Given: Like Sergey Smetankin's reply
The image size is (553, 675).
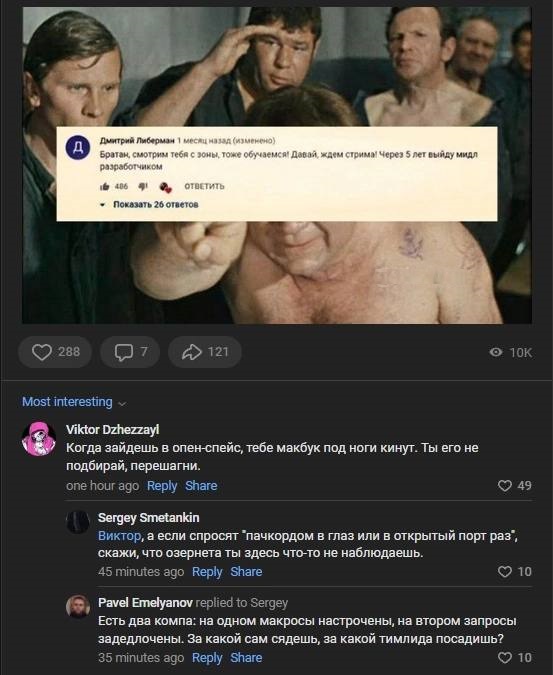Looking at the screenshot, I should [x=515, y=572].
